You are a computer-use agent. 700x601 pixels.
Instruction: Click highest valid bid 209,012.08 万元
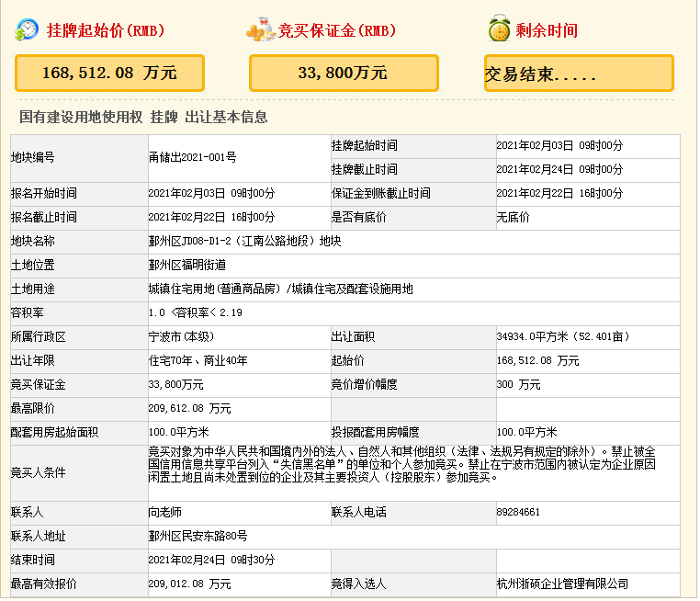coord(190,584)
